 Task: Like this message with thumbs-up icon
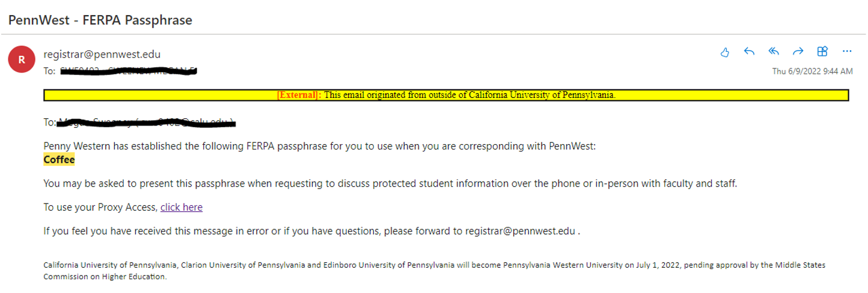[x=725, y=52]
